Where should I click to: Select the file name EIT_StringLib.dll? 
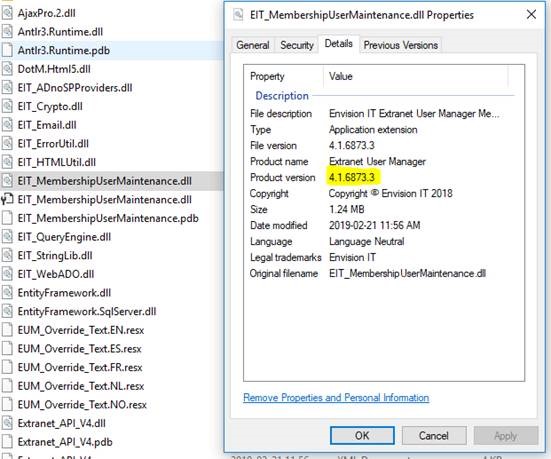pyautogui.click(x=55, y=255)
